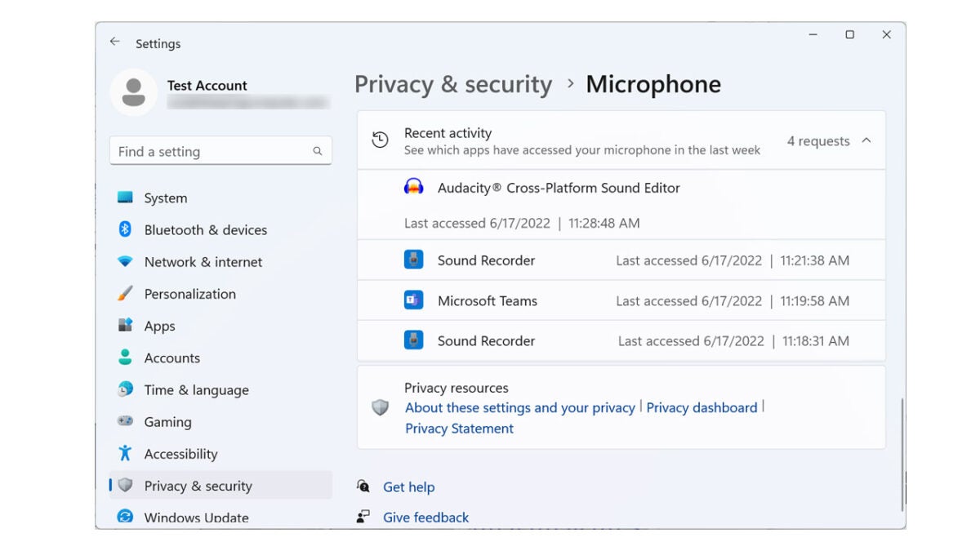The width and height of the screenshot is (980, 551).
Task: Open the Privacy Statement link
Action: 459,428
